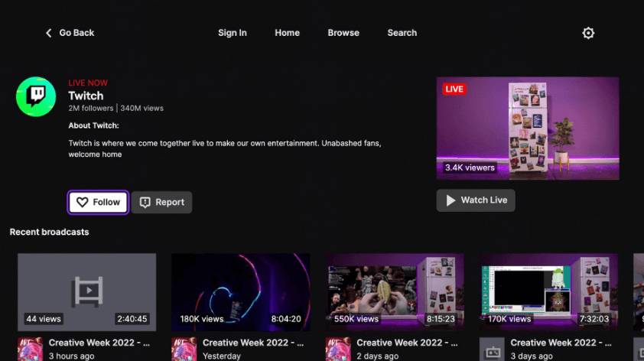Click the heart icon in Follow

tap(82, 202)
